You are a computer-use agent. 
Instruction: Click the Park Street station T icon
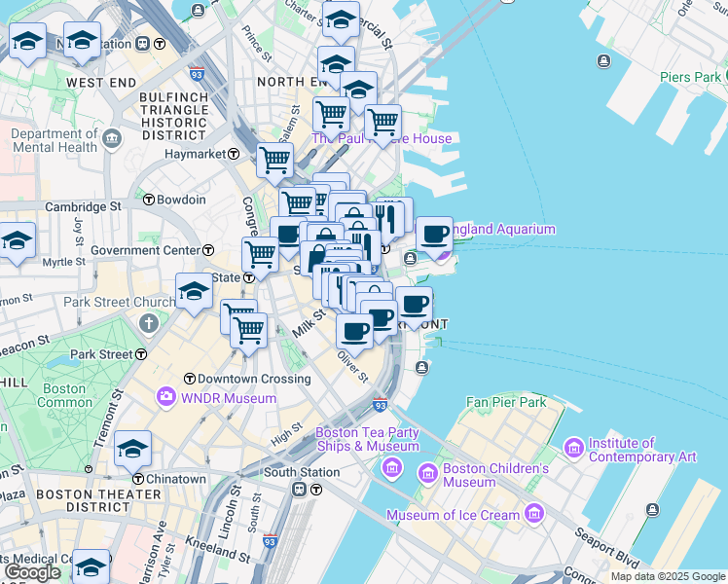tap(141, 354)
